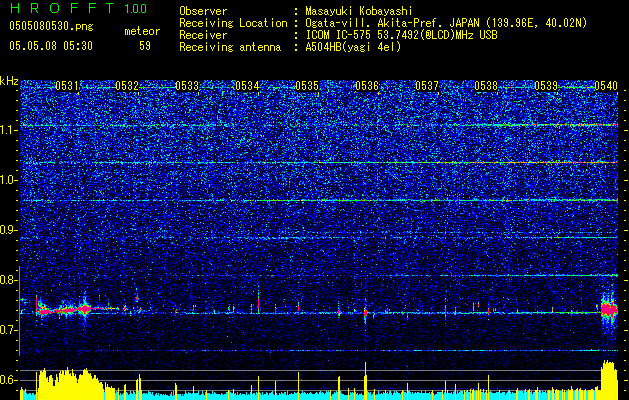Click the 0537 time marker
Image resolution: width=629 pixels, height=400 pixels.
(427, 86)
